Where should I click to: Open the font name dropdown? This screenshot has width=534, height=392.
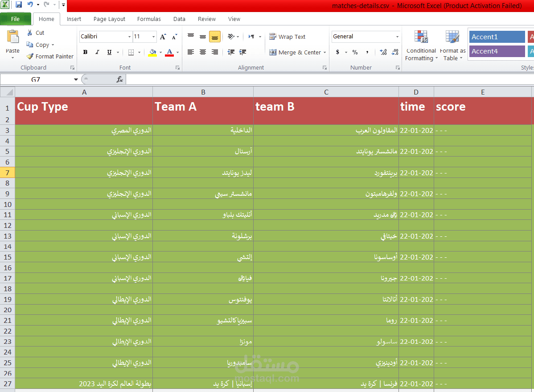[129, 37]
